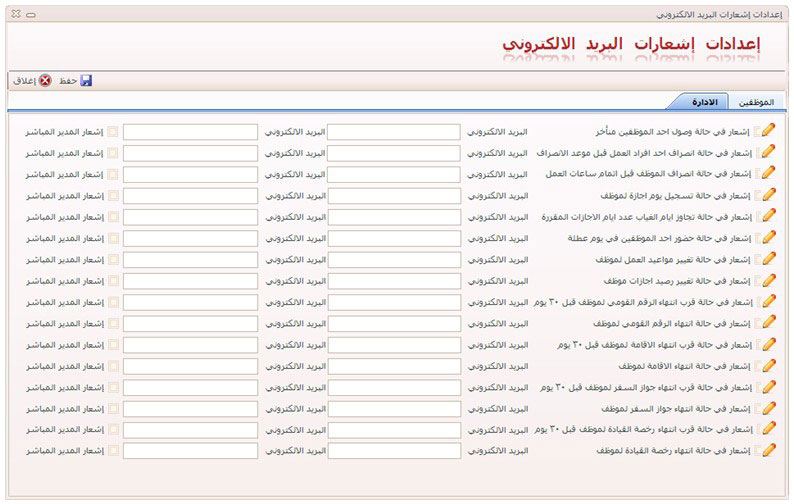
Task: Check direct manager box for driving license expired row
Action: [113, 450]
